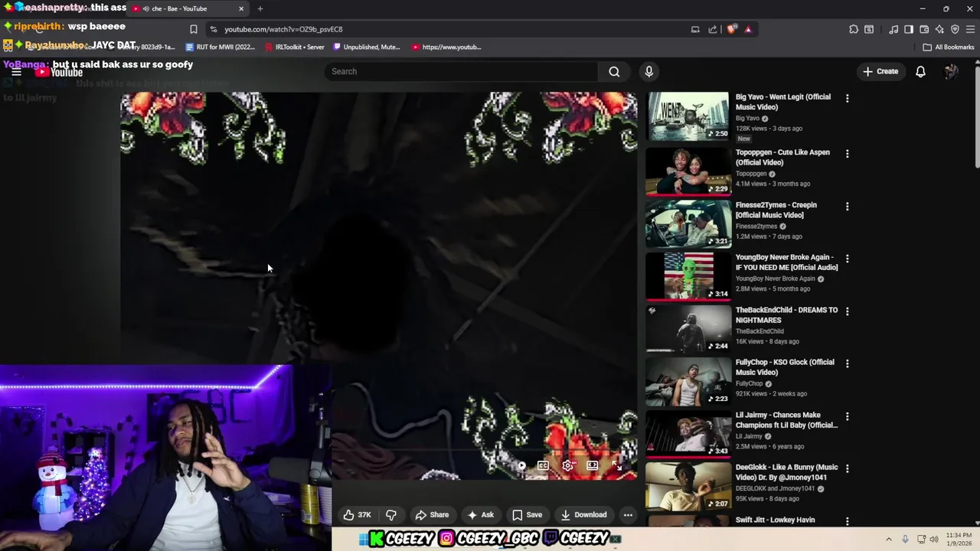Show hidden system tray icons chevron
The width and height of the screenshot is (980, 551).
pos(888,539)
